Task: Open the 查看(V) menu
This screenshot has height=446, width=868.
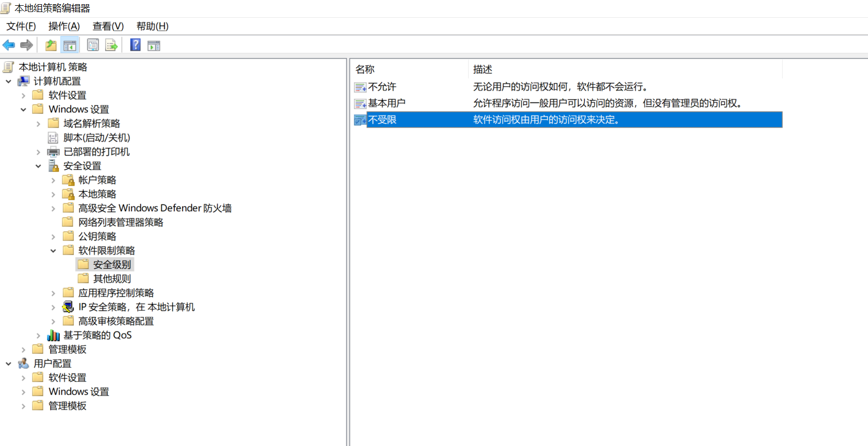Action: pos(108,26)
